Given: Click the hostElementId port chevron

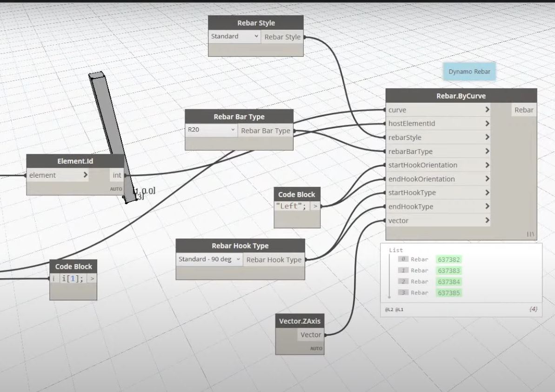Looking at the screenshot, I should (x=487, y=124).
